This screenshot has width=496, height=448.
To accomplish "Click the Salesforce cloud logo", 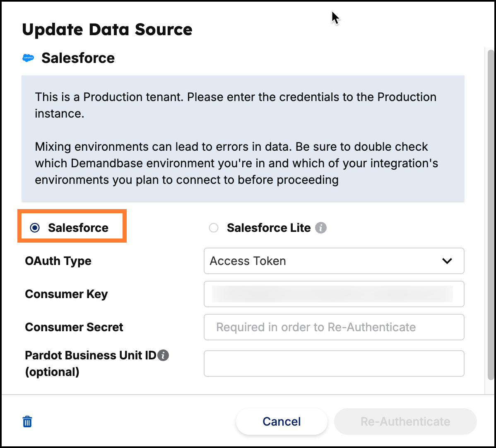I will [28, 58].
